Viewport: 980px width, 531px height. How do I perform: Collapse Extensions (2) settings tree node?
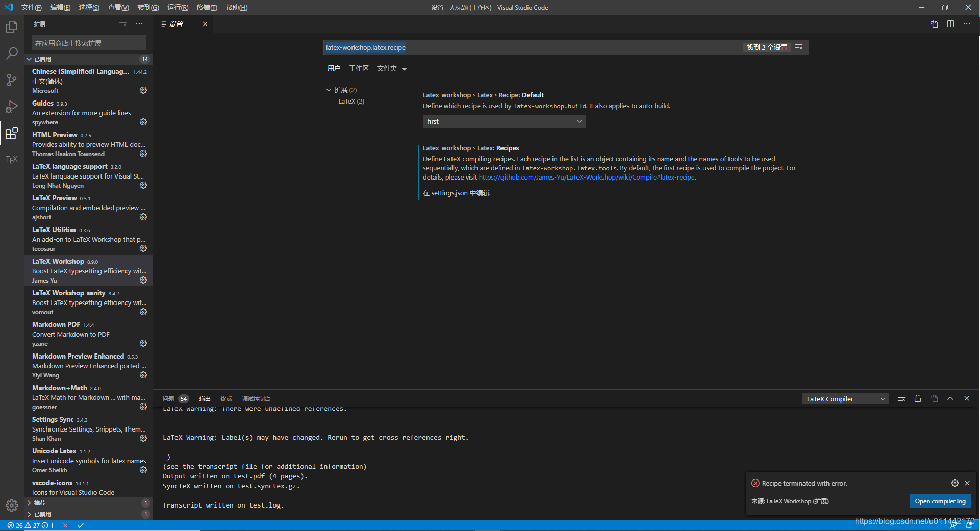[x=329, y=90]
